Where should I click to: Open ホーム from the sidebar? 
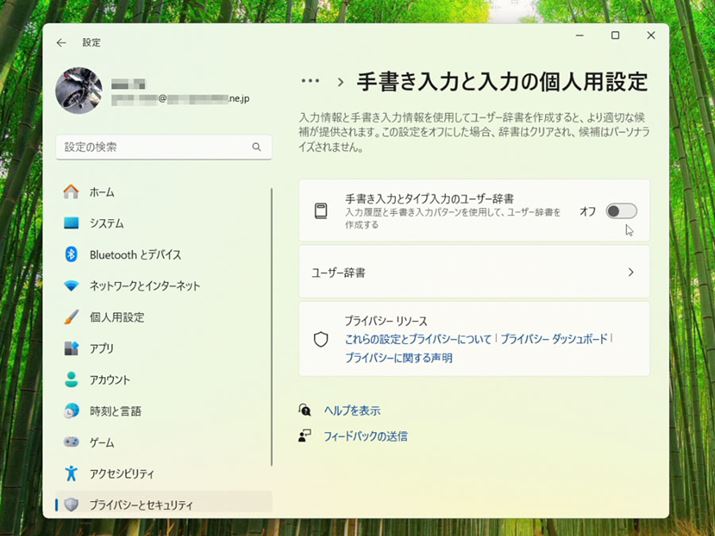pyautogui.click(x=101, y=192)
